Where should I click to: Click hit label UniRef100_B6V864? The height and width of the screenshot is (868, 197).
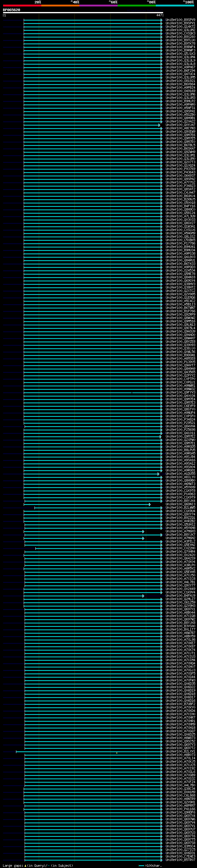click(180, 84)
